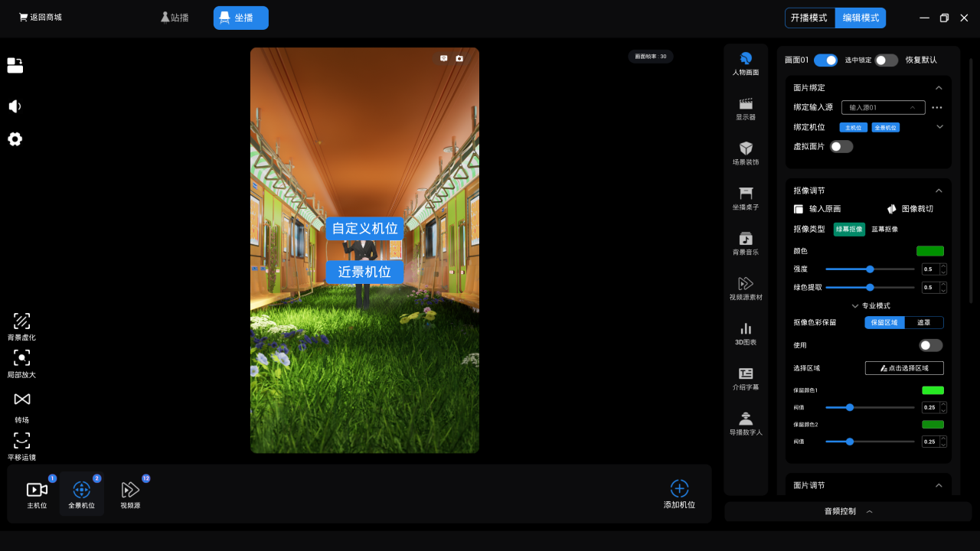Open the 绑定输入源 dropdown
Image resolution: width=980 pixels, height=551 pixels.
[883, 108]
